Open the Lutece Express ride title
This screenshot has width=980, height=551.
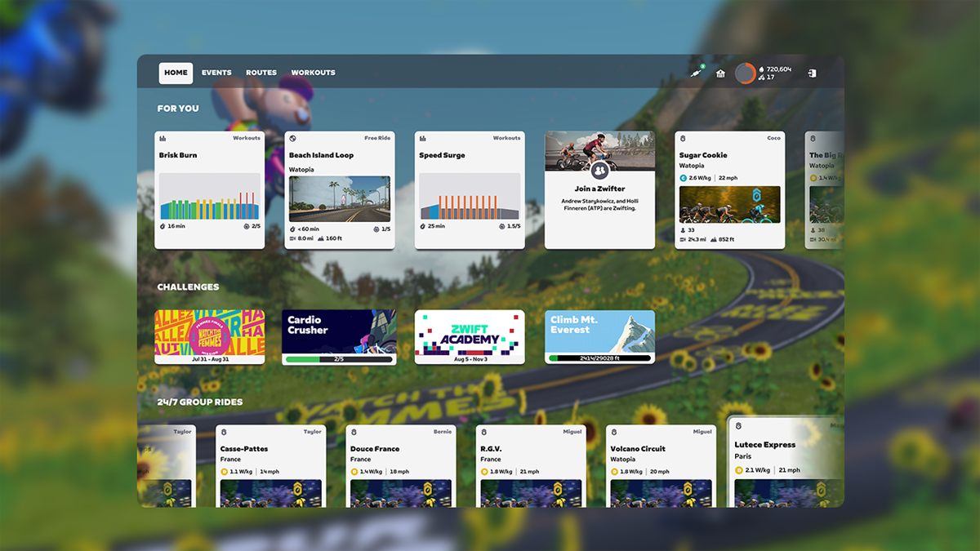pyautogui.click(x=764, y=445)
